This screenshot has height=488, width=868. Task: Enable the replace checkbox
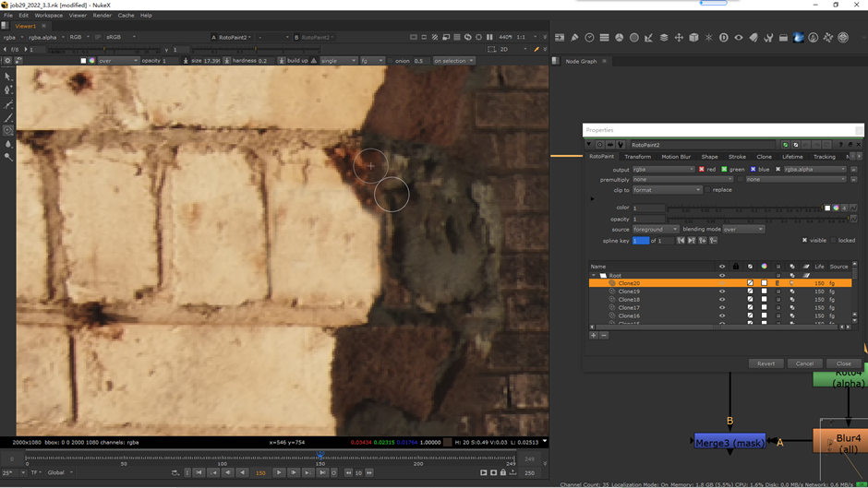(707, 190)
